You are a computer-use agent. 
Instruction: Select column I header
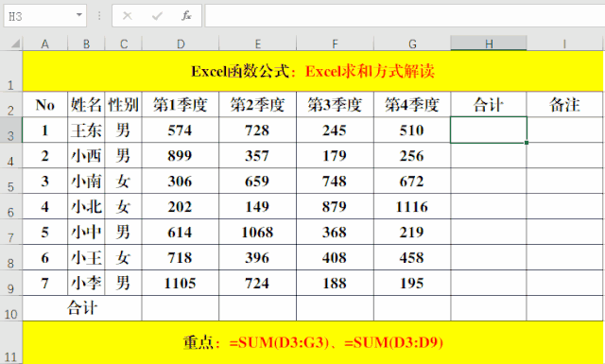pyautogui.click(x=565, y=43)
